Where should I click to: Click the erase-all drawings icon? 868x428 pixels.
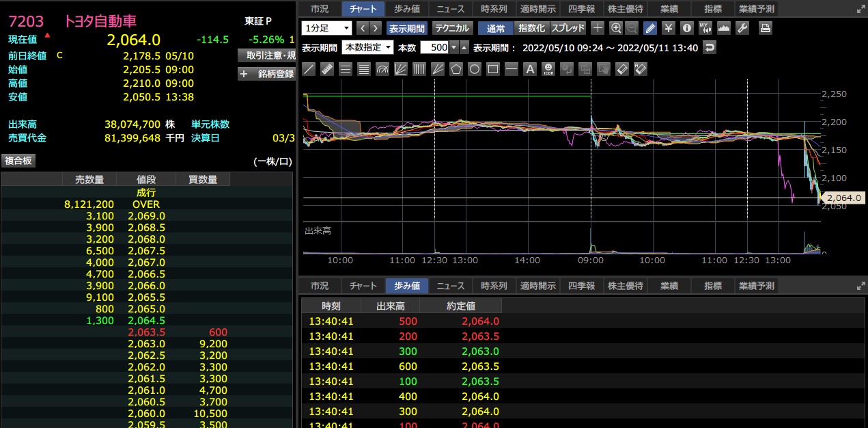pyautogui.click(x=641, y=69)
